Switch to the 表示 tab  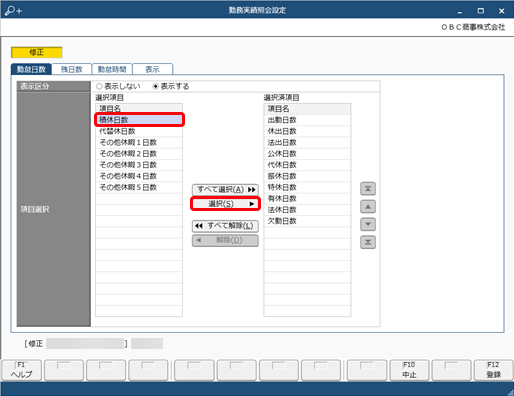[x=153, y=69]
